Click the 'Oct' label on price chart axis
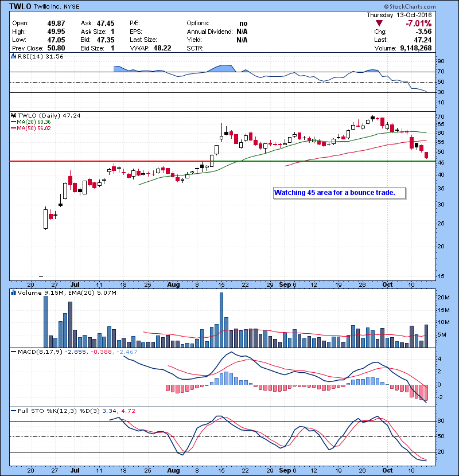Image resolution: width=459 pixels, height=476 pixels. click(387, 285)
